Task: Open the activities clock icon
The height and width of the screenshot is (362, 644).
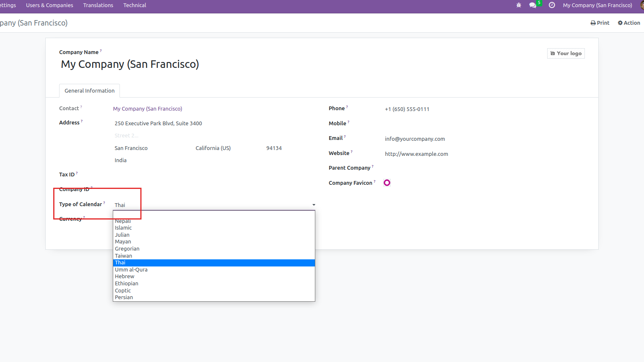Action: click(x=552, y=5)
